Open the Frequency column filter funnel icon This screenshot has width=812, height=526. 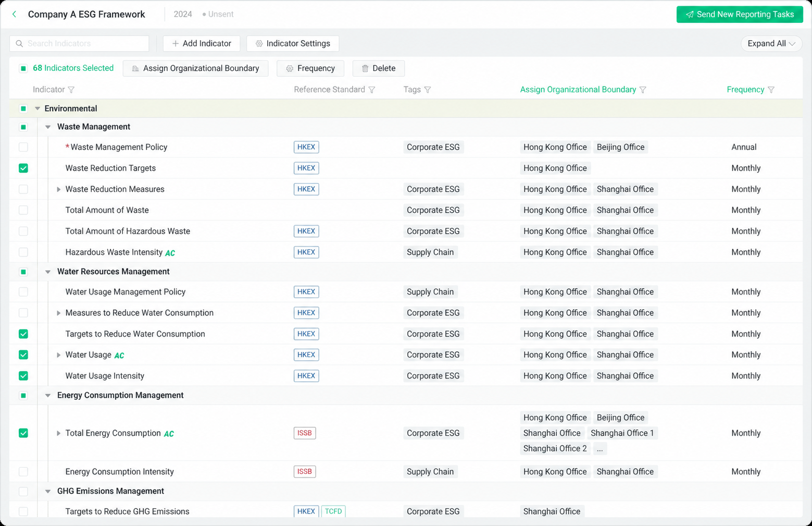tap(771, 90)
